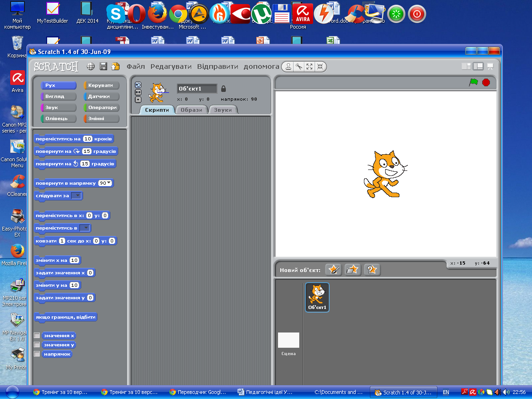Click the green flag to start scripts

point(473,82)
